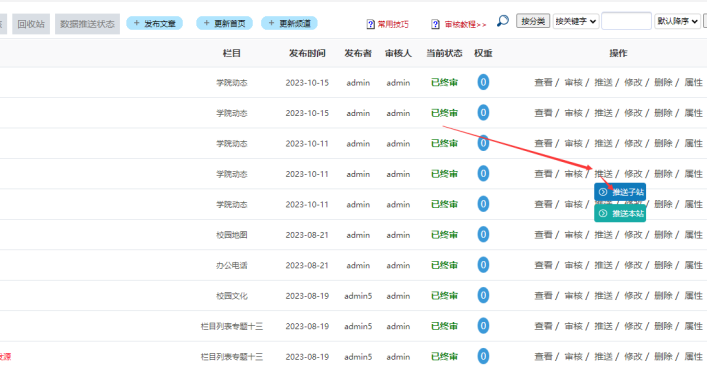Screen dimensions: 707x370
Task: Expand the 按关键字 search type dropdown
Action: coord(576,21)
